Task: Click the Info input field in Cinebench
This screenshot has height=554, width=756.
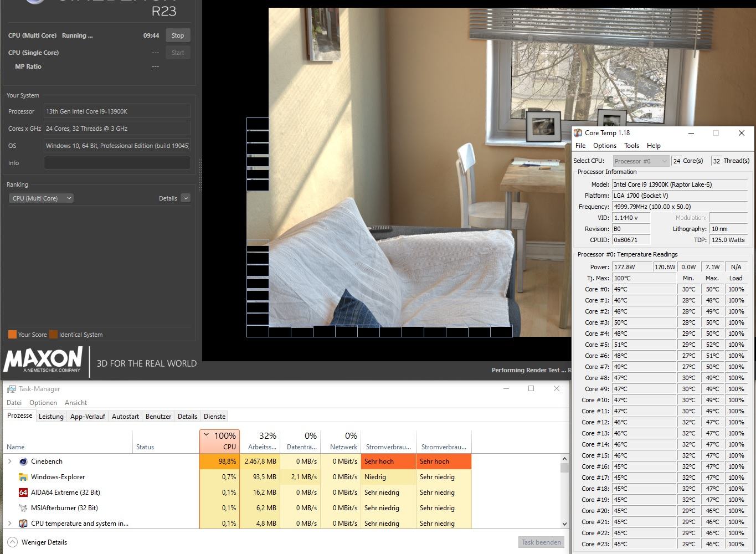Action: (117, 163)
